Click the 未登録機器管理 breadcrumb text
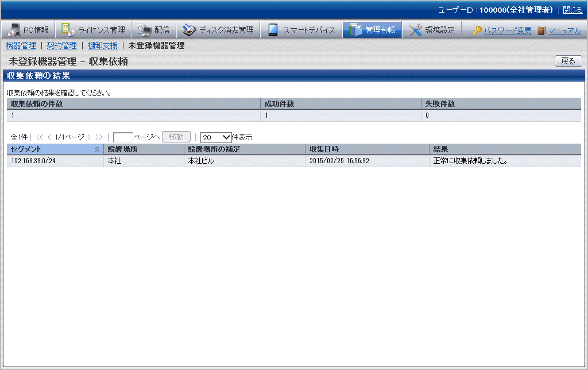Image resolution: width=588 pixels, height=370 pixels. pos(156,46)
